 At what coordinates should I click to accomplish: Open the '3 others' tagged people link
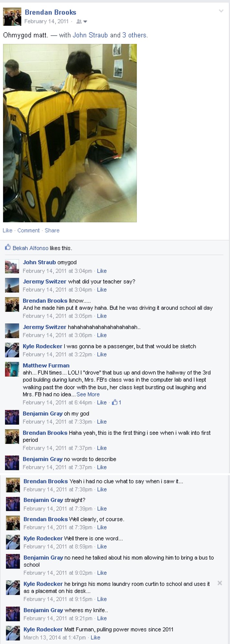coord(135,35)
